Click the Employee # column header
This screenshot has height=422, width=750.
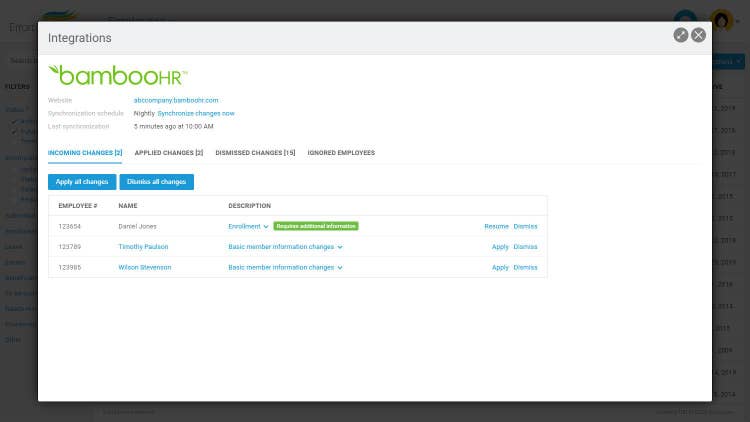coord(77,206)
